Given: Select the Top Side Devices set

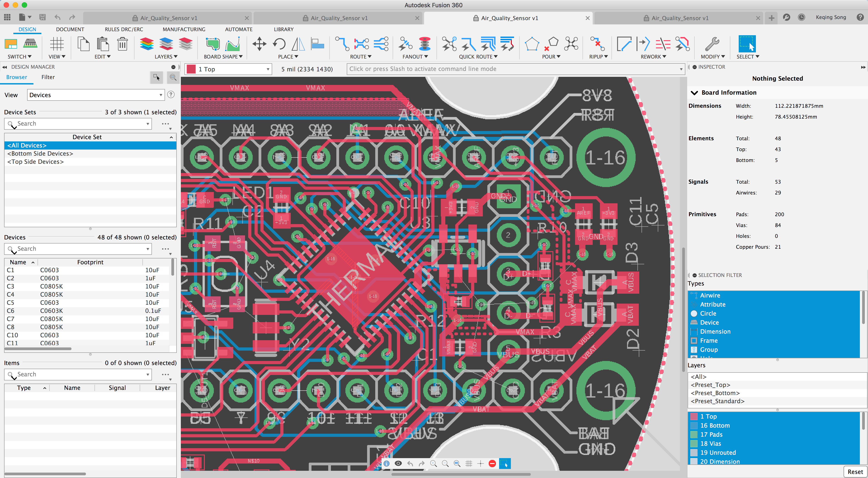Looking at the screenshot, I should point(35,162).
